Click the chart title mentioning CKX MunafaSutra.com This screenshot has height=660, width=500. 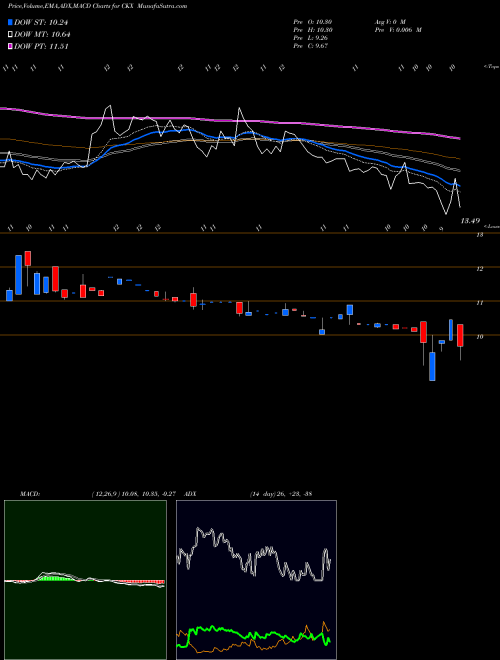[98, 6]
